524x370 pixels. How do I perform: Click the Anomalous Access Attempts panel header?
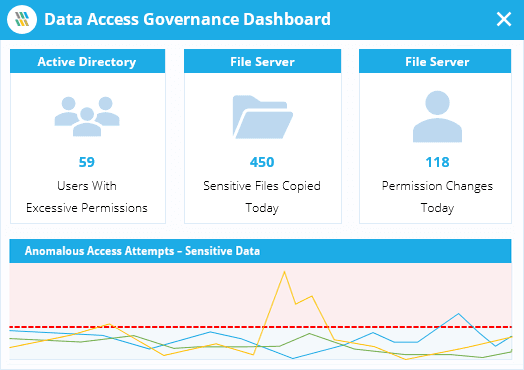260,251
